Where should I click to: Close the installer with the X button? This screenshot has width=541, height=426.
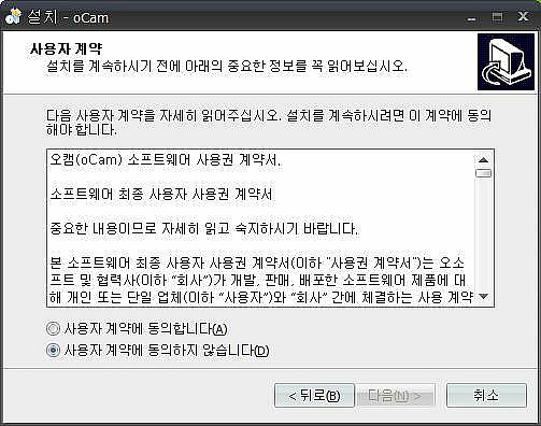click(523, 16)
